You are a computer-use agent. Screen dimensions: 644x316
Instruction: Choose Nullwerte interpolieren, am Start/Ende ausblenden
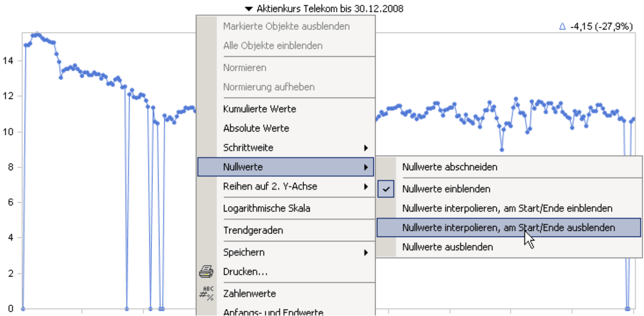[x=509, y=227]
